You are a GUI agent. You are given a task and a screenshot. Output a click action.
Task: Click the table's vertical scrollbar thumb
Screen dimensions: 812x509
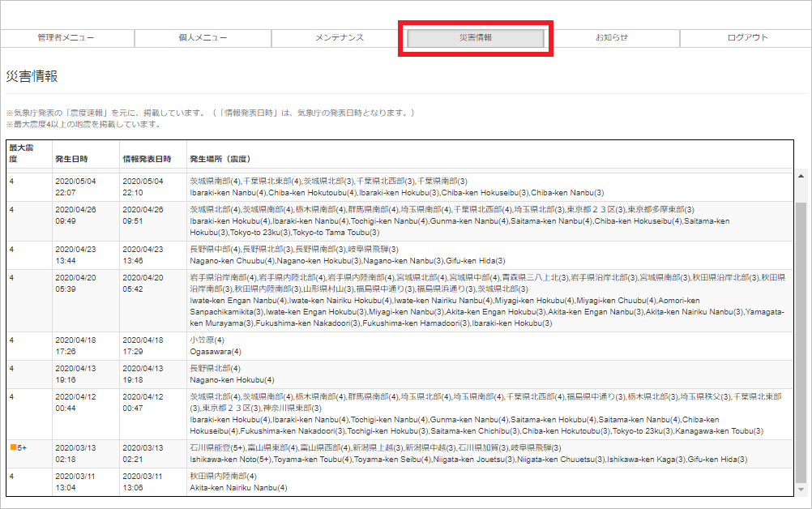pos(801,340)
